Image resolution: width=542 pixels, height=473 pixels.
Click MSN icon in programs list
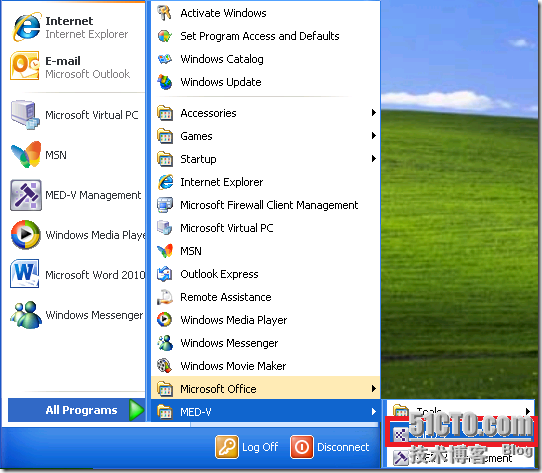(x=165, y=251)
